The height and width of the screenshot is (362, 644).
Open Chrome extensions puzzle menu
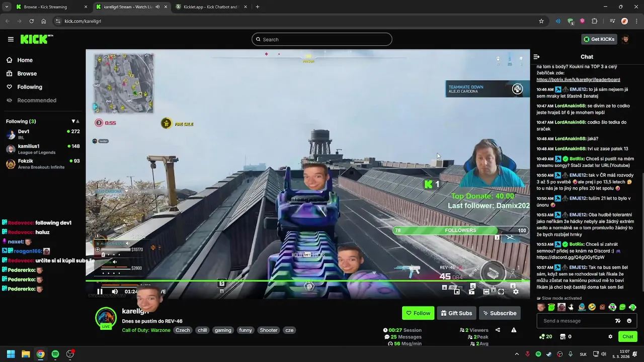(x=595, y=21)
